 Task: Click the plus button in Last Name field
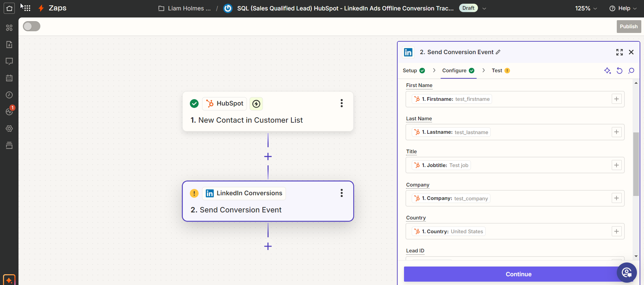click(x=616, y=132)
